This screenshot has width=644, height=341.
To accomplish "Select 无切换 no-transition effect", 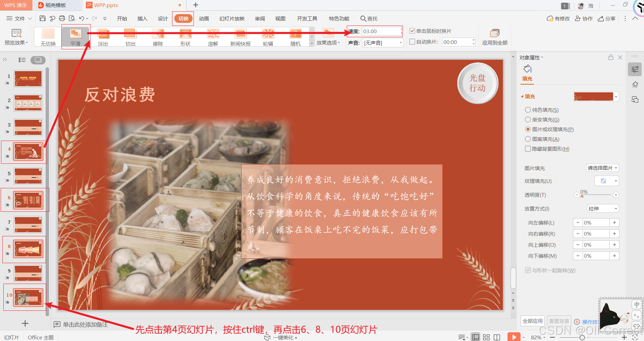I will pos(48,37).
